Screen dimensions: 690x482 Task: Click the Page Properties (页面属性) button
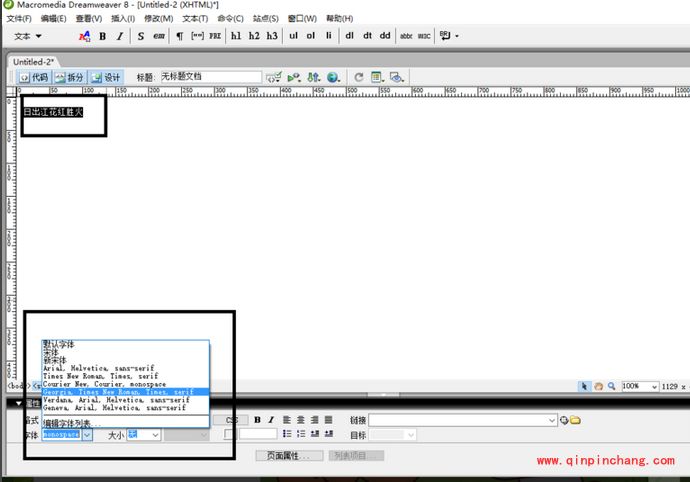289,455
